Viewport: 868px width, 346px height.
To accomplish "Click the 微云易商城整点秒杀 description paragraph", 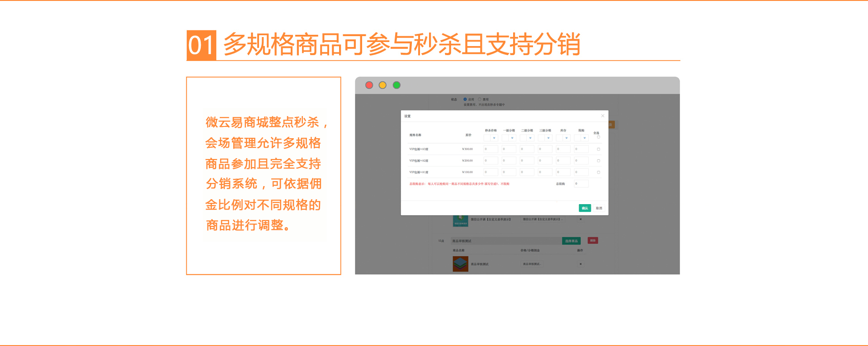I will 266,173.
